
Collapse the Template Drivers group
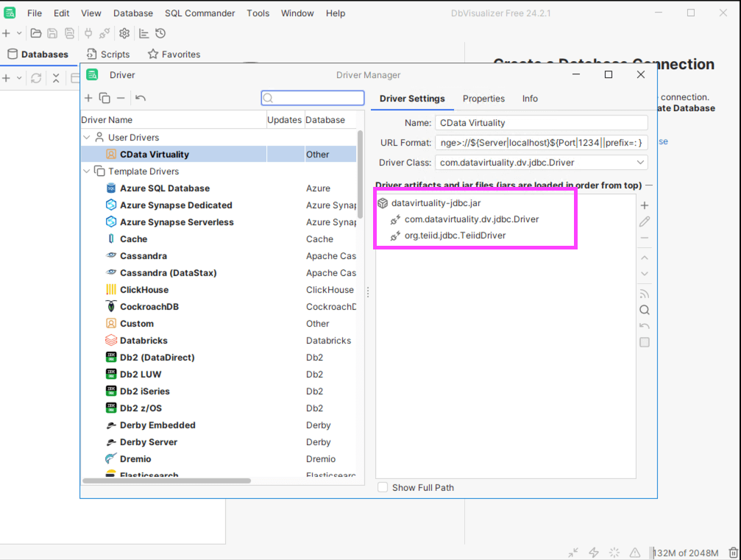[86, 171]
